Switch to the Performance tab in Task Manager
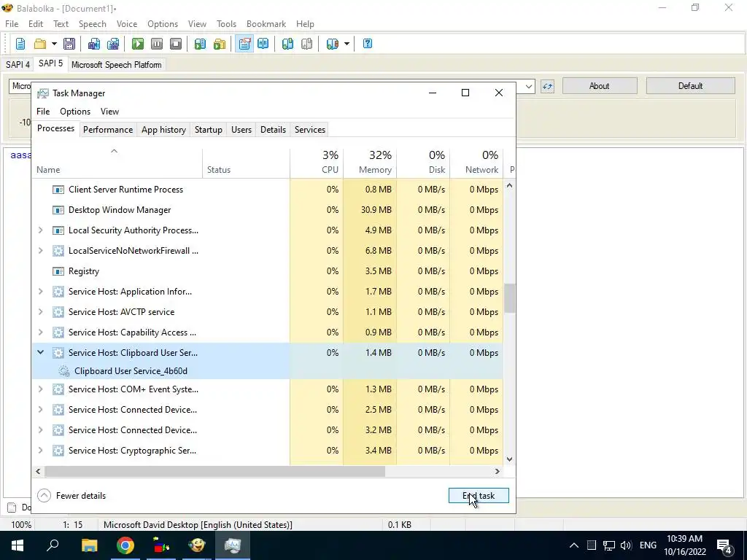 coord(108,130)
